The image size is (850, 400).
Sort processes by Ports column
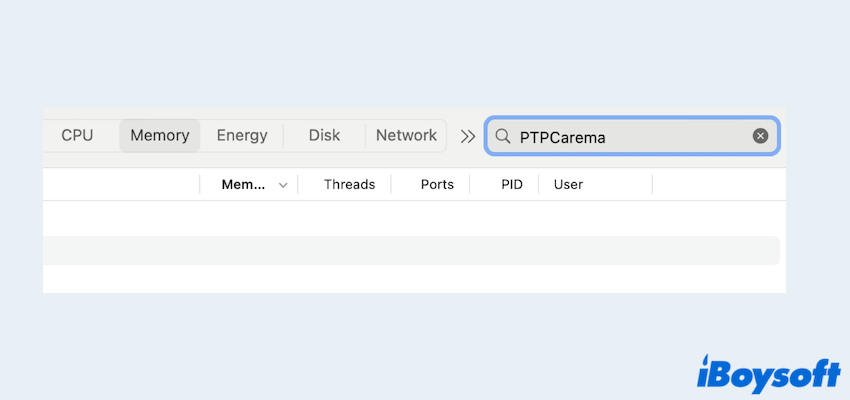437,184
